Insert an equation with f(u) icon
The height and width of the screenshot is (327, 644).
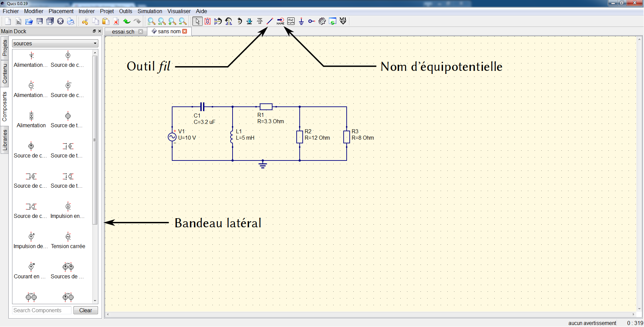point(291,21)
